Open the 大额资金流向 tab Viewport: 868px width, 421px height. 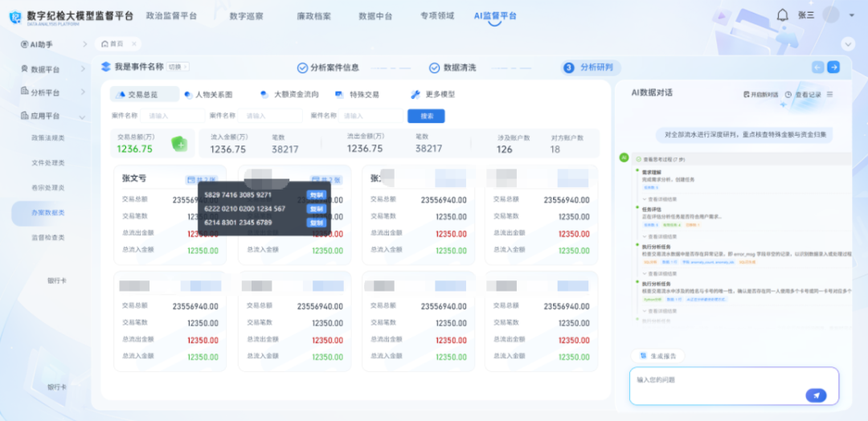(x=289, y=95)
